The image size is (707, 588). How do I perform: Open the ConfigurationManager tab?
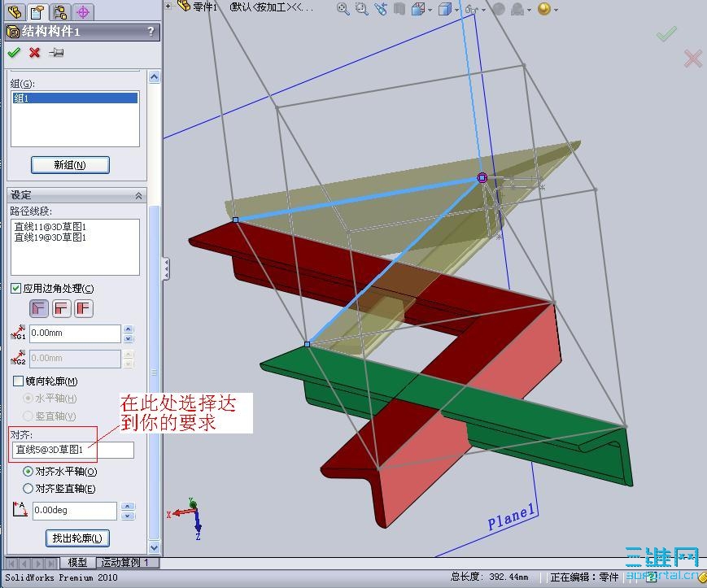60,11
